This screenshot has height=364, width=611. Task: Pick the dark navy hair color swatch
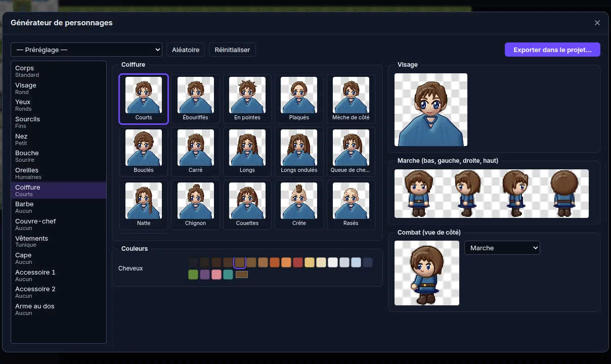(368, 262)
